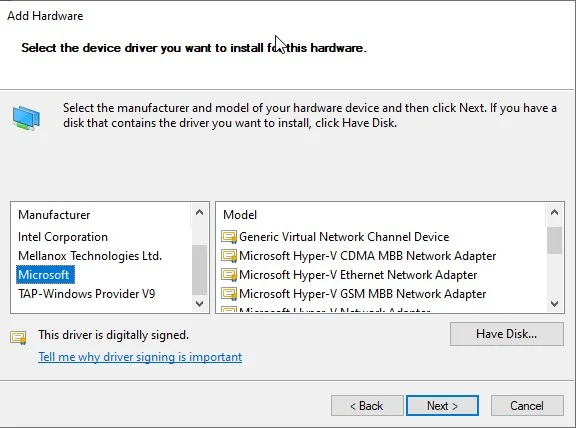Proceed with the Next button
This screenshot has height=428, width=576.
pos(442,406)
